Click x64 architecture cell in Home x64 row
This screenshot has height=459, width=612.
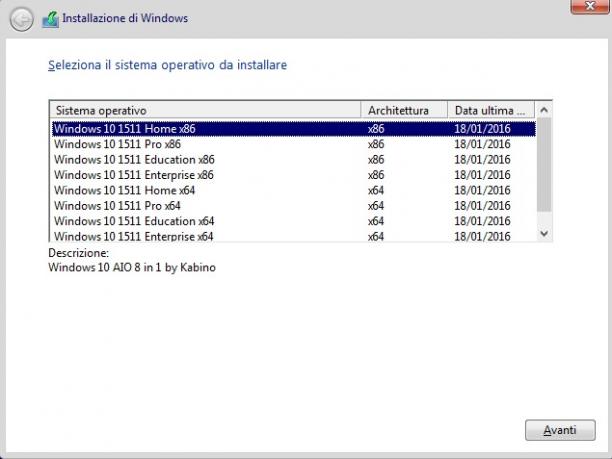coord(376,190)
